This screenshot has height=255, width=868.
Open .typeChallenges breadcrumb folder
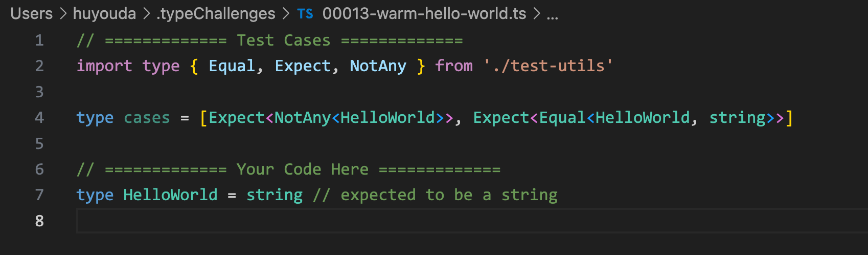pos(216,13)
